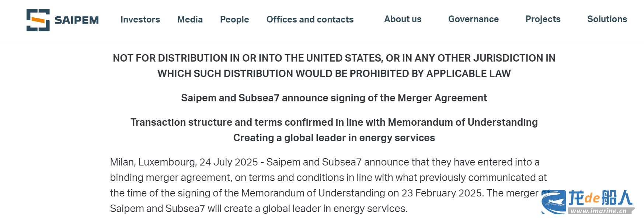Screen dimensions: 644x223
Task: Click the Merger Agreement announcement headline
Action: tap(334, 98)
